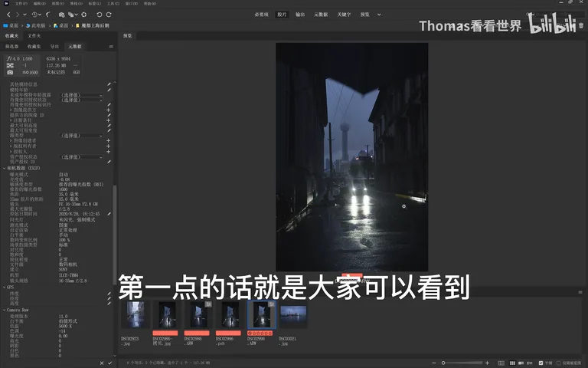Click the boomerang return-to-app icon
588x368 pixels.
tap(48, 15)
